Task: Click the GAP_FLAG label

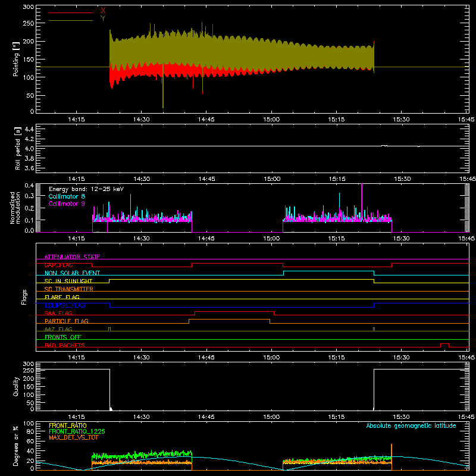Action: tap(58, 265)
